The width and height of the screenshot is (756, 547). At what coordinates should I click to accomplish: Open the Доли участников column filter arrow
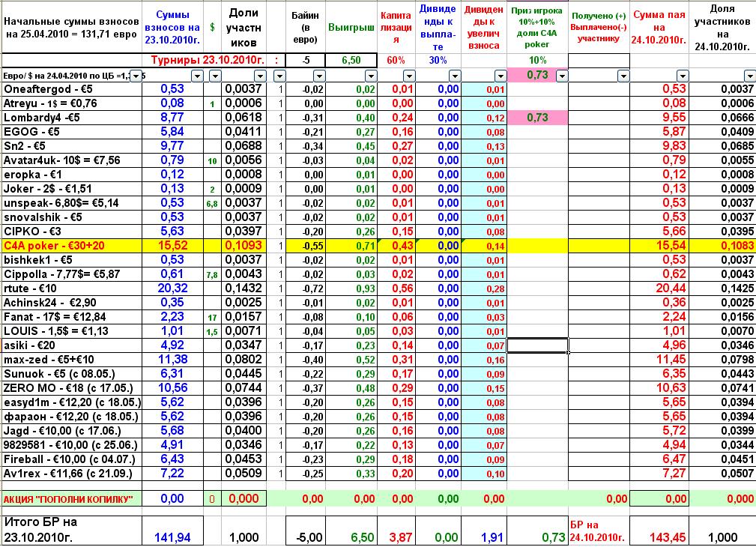(259, 76)
